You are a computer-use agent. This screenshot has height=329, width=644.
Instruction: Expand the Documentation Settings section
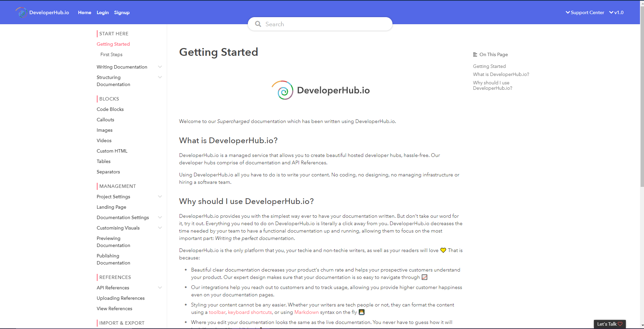coord(160,217)
